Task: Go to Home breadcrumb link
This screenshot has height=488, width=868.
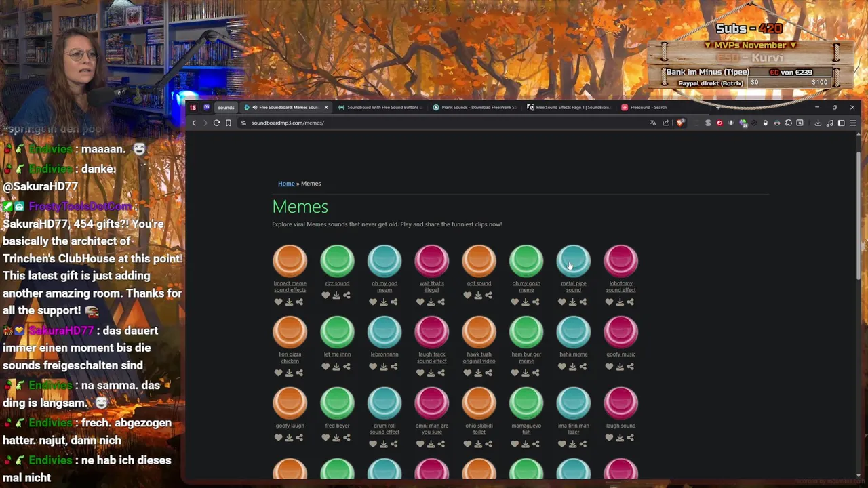Action: tap(286, 184)
